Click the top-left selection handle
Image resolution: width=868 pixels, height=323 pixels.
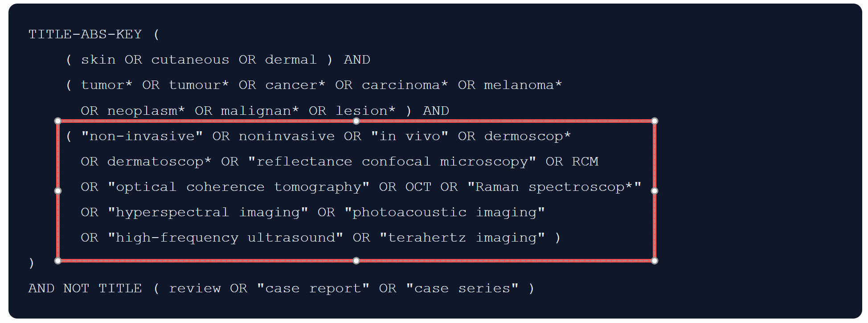click(x=58, y=121)
